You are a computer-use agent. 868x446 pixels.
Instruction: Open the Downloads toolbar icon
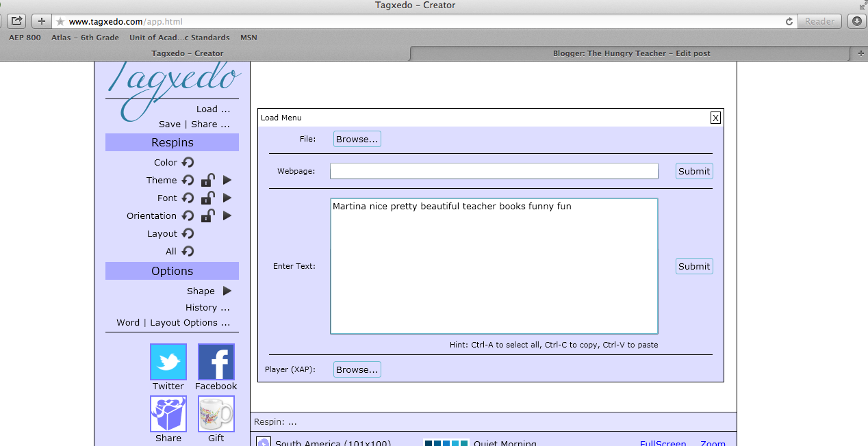tap(856, 21)
